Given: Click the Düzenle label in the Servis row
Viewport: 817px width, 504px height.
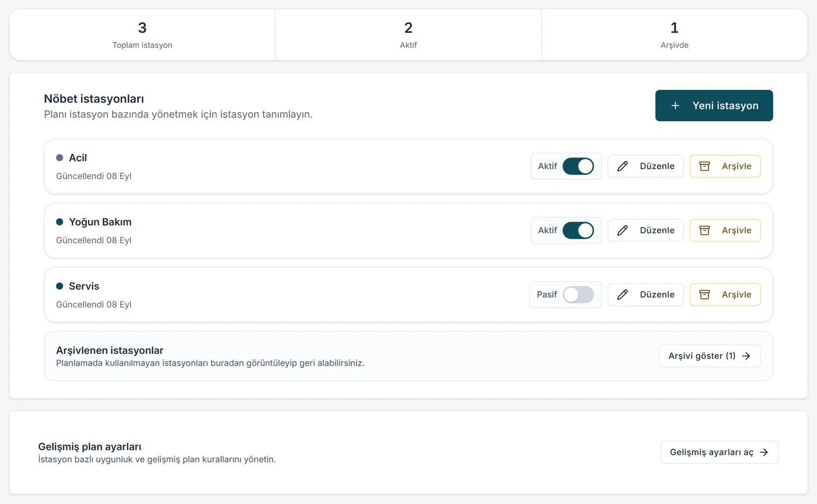Looking at the screenshot, I should [x=657, y=295].
